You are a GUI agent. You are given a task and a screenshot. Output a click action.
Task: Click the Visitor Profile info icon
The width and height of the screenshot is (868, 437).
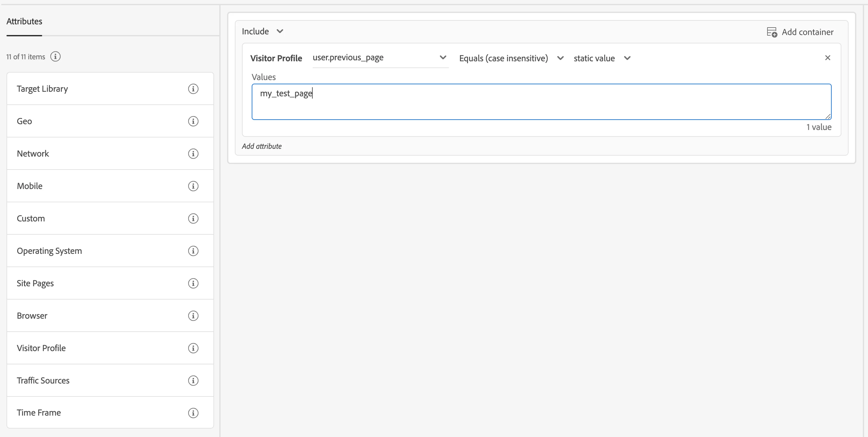tap(193, 348)
